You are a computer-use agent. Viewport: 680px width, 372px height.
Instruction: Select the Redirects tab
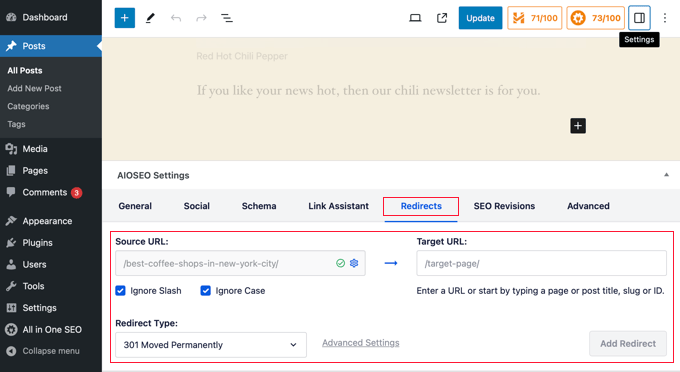[421, 206]
